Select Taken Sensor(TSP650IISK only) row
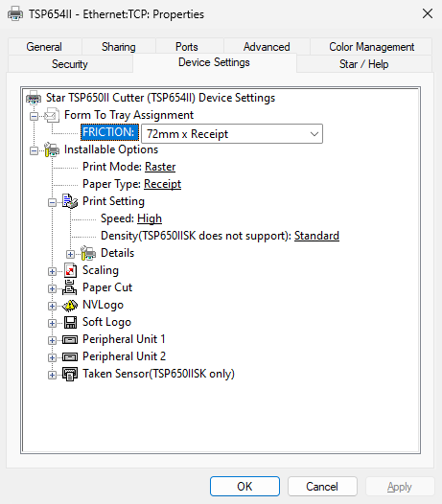 point(158,374)
